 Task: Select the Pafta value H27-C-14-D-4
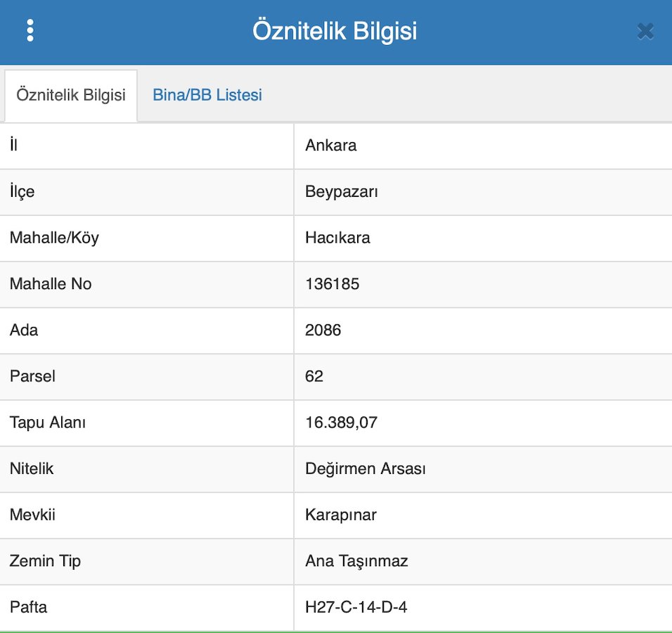coord(356,606)
